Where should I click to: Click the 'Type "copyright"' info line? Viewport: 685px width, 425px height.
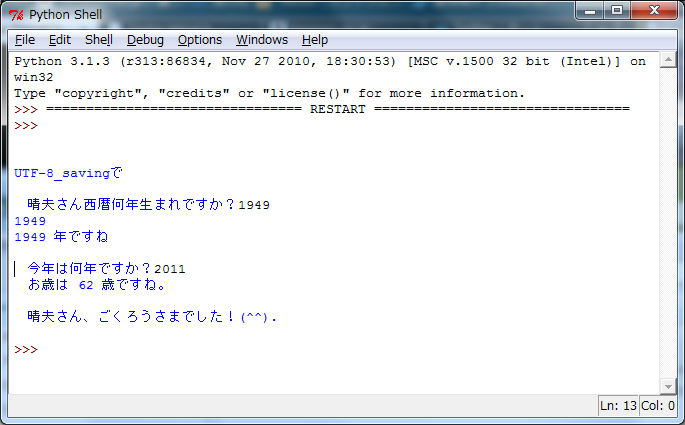269,93
